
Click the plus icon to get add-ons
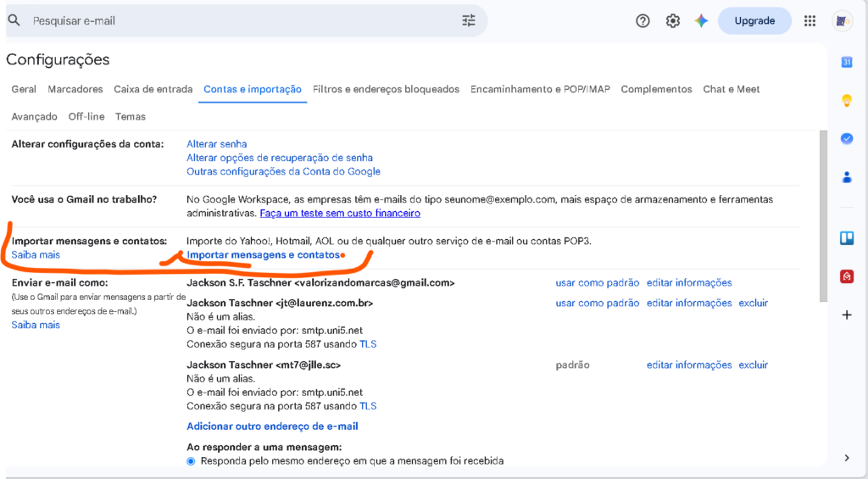[x=847, y=315]
